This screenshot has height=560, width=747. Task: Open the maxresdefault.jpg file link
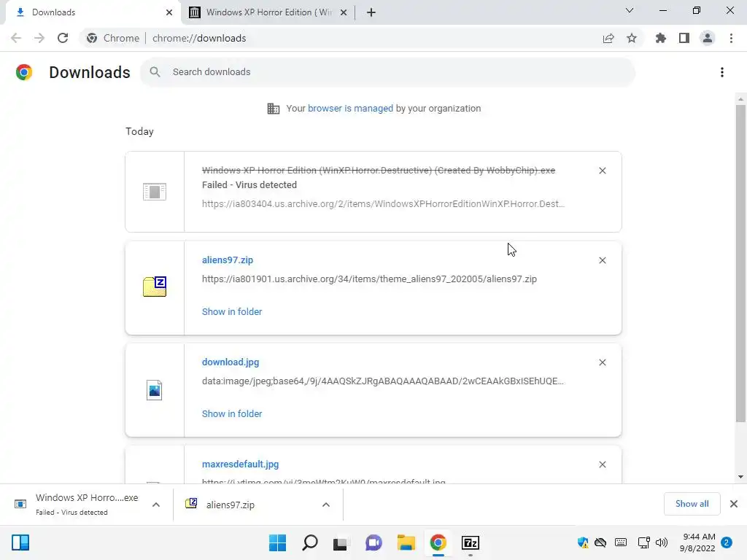tap(240, 464)
